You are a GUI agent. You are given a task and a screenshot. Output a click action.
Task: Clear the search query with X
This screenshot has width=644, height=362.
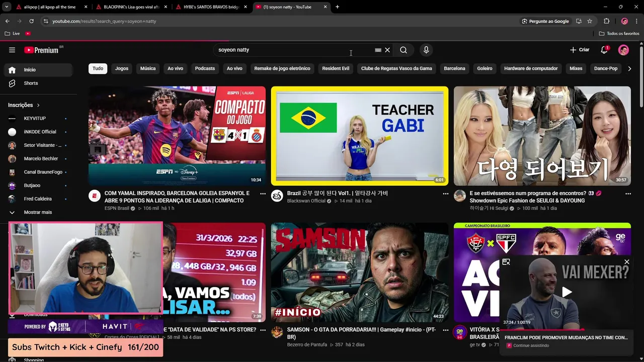click(x=387, y=50)
